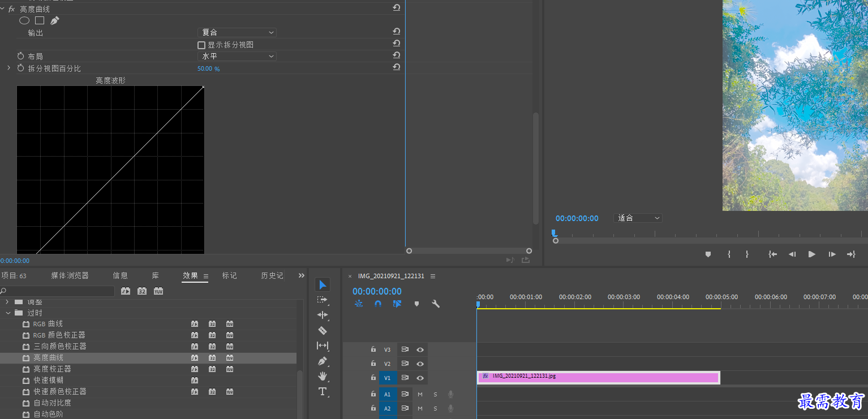Solo audio track A1
Viewport: 868px width, 419px height.
[435, 394]
